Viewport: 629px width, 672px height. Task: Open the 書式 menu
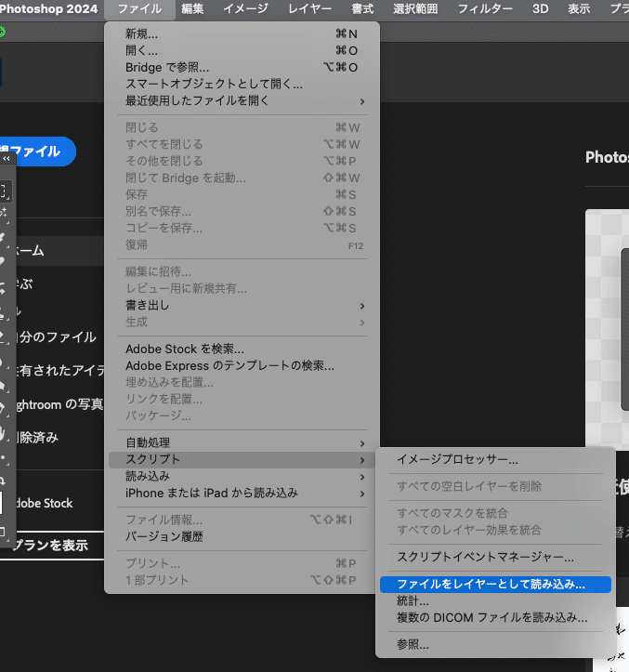coord(362,8)
